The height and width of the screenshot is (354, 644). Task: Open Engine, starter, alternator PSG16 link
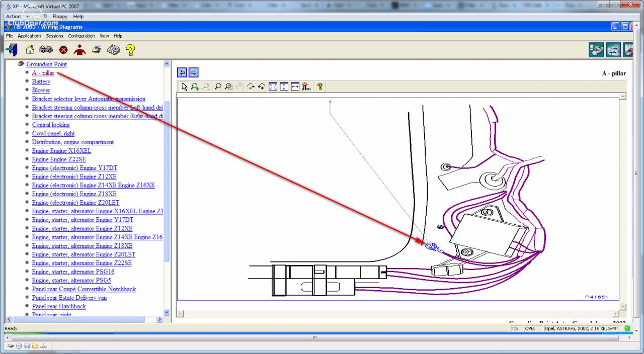click(x=73, y=272)
